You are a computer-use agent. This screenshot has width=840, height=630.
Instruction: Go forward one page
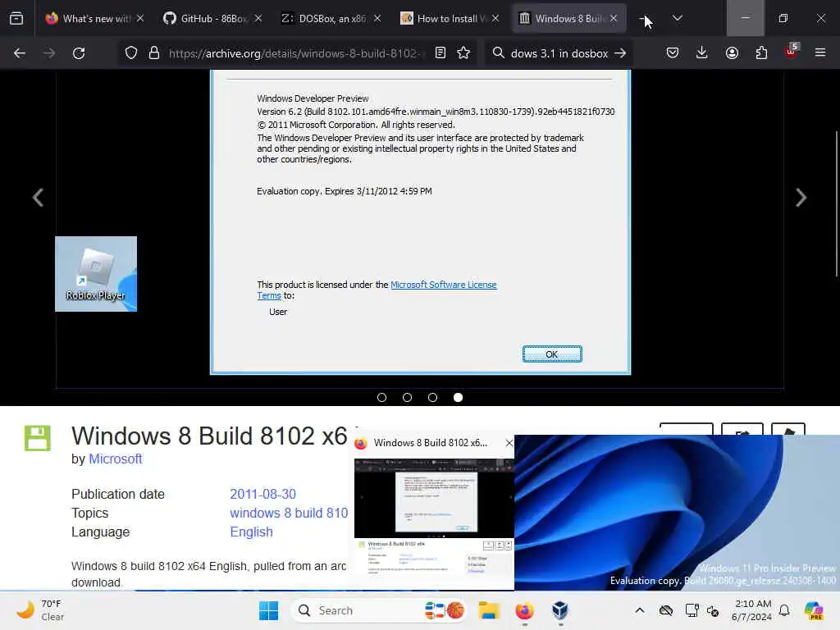click(x=48, y=53)
